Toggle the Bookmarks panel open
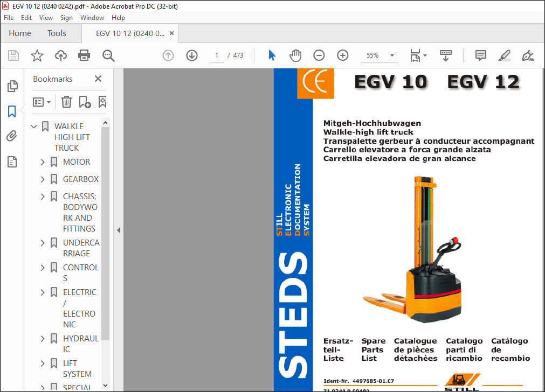 [x=12, y=111]
